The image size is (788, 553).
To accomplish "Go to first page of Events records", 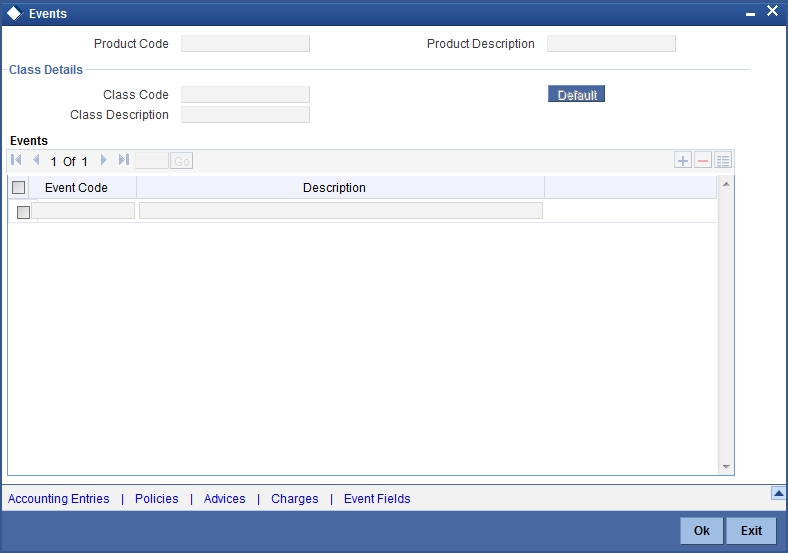I will point(16,160).
